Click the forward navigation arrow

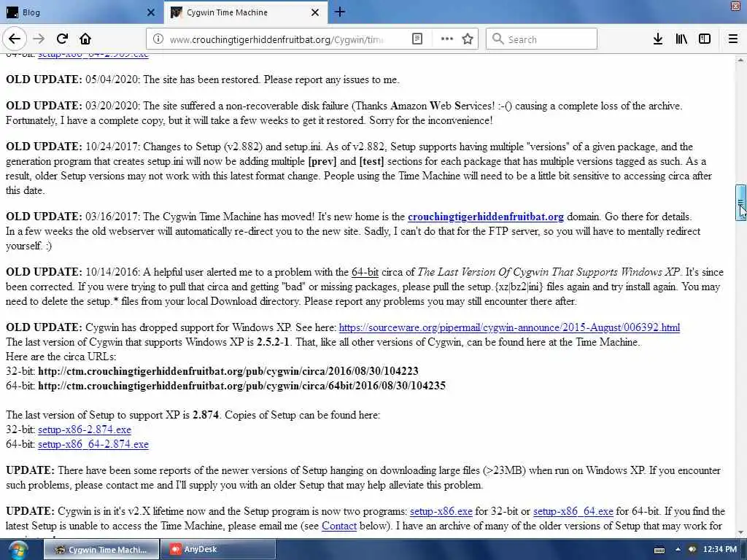tap(39, 39)
